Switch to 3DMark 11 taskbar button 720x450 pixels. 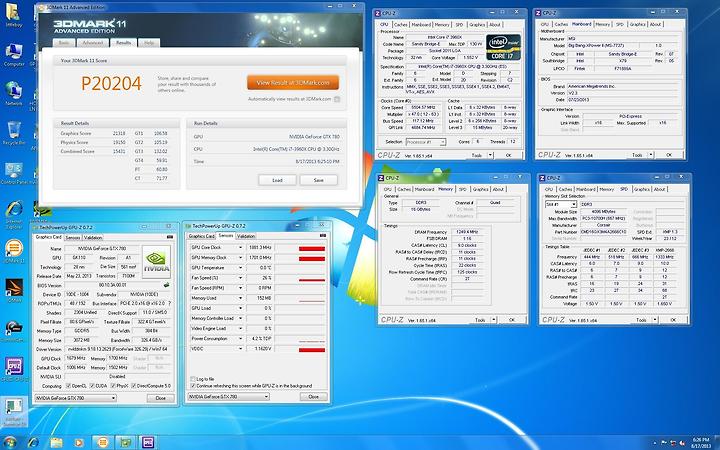click(102, 442)
